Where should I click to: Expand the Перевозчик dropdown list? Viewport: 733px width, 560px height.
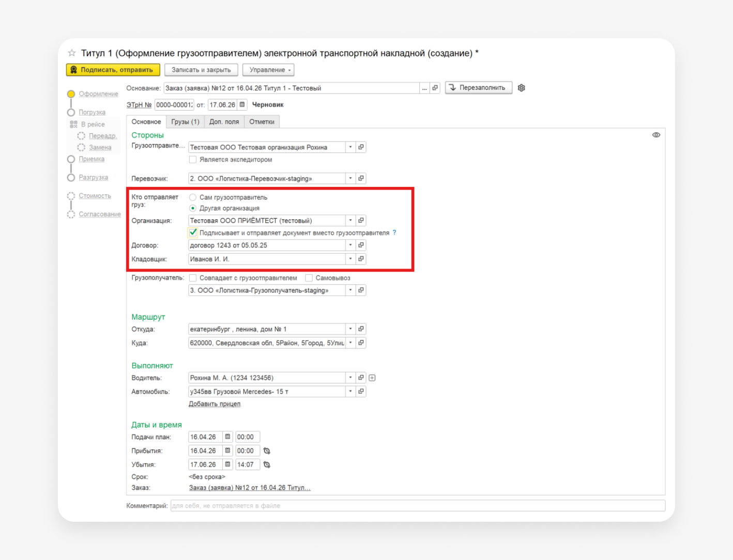pos(350,178)
